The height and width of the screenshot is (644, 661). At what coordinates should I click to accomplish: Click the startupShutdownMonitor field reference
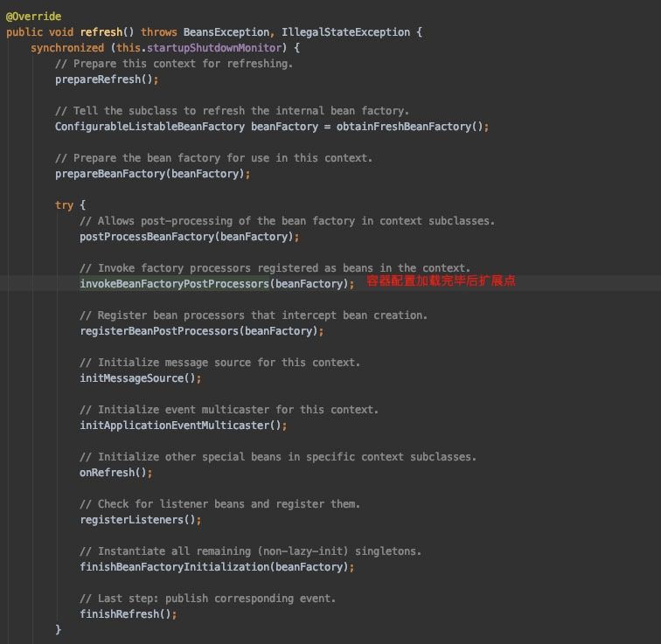tap(214, 48)
